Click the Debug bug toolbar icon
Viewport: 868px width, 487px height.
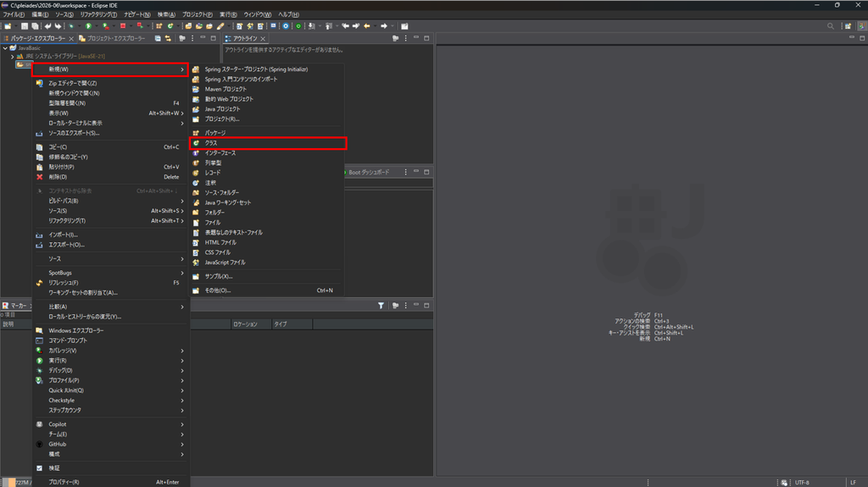(71, 26)
